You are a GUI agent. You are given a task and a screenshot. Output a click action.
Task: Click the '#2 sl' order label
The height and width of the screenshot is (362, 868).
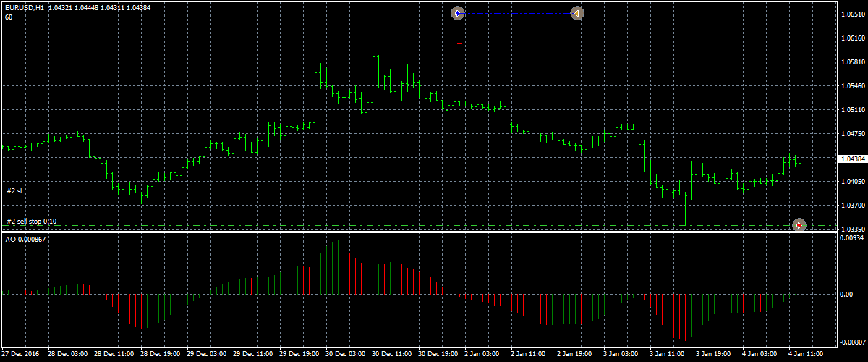14,190
